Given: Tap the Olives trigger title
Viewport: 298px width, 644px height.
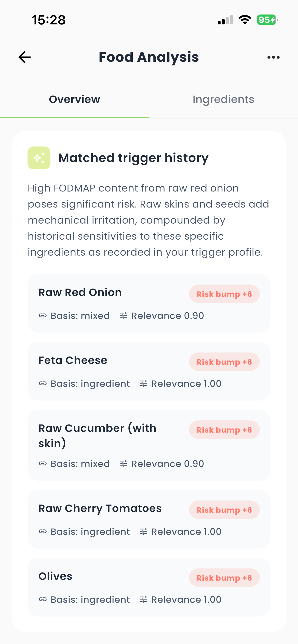Looking at the screenshot, I should 56,576.
